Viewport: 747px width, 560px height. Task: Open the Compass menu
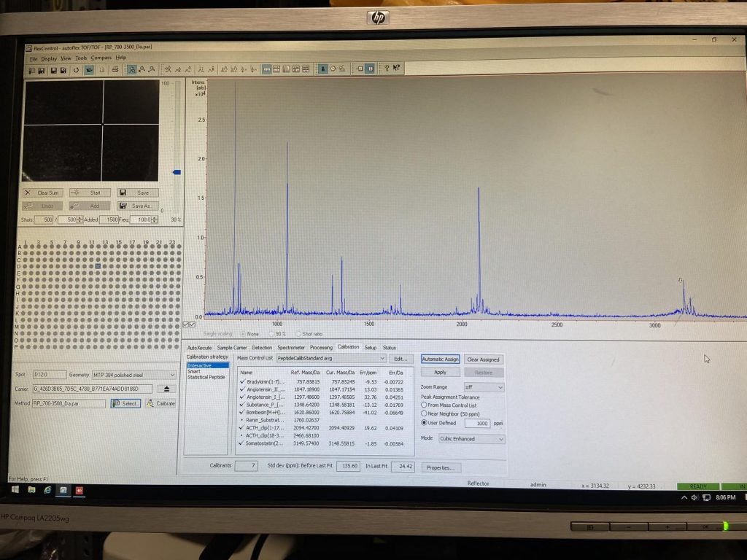(x=101, y=58)
